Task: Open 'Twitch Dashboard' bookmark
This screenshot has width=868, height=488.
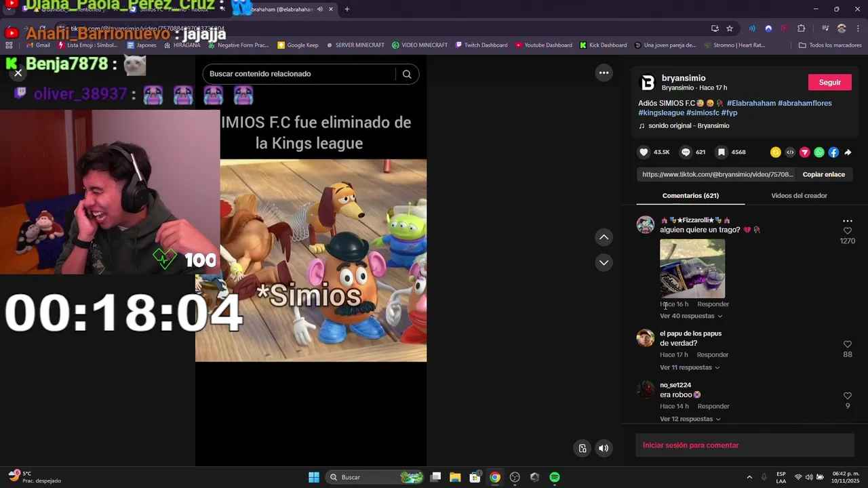Action: [x=481, y=45]
